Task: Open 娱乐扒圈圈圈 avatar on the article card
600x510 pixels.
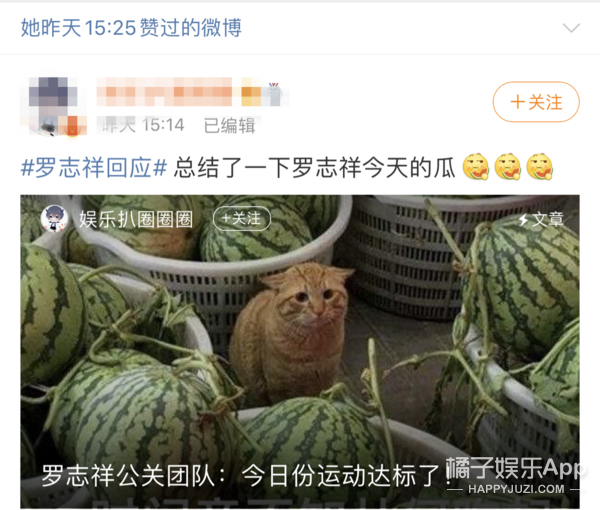Action: pyautogui.click(x=54, y=218)
